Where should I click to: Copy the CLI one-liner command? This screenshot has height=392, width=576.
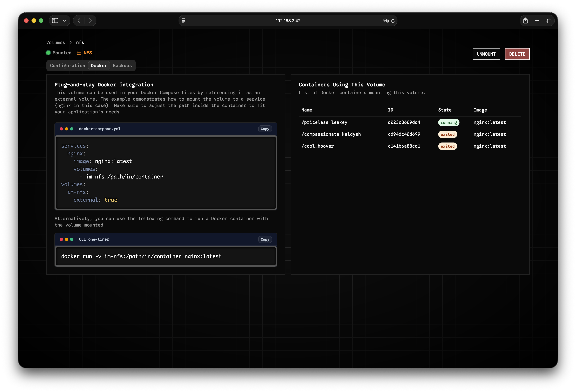[265, 239]
